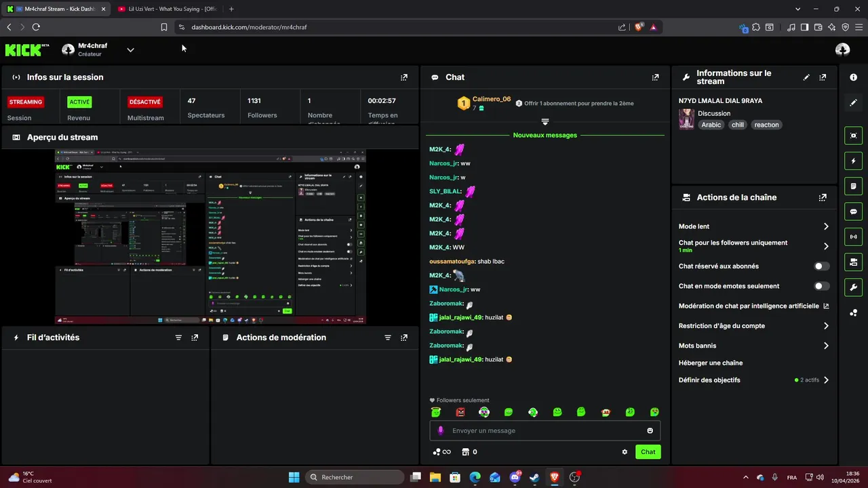868x488 pixels.
Task: Open Fil d'activités filter icon
Action: [x=178, y=338]
